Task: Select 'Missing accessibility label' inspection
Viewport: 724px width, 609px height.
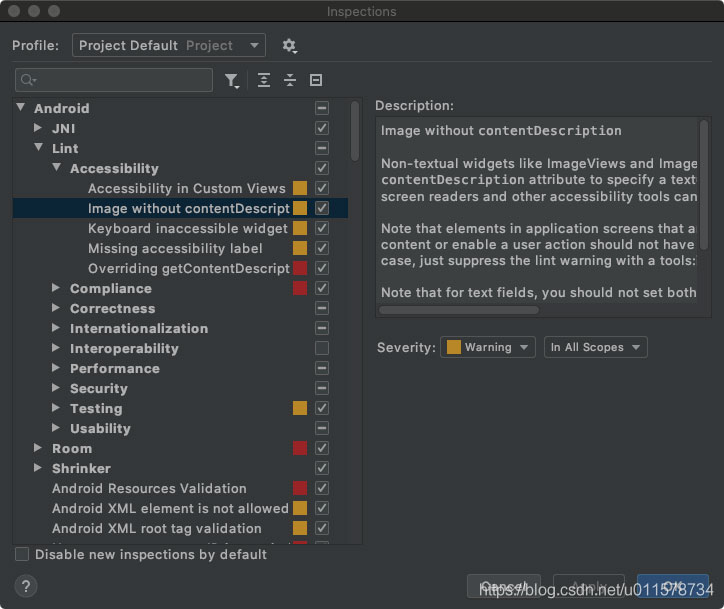Action: coord(175,248)
